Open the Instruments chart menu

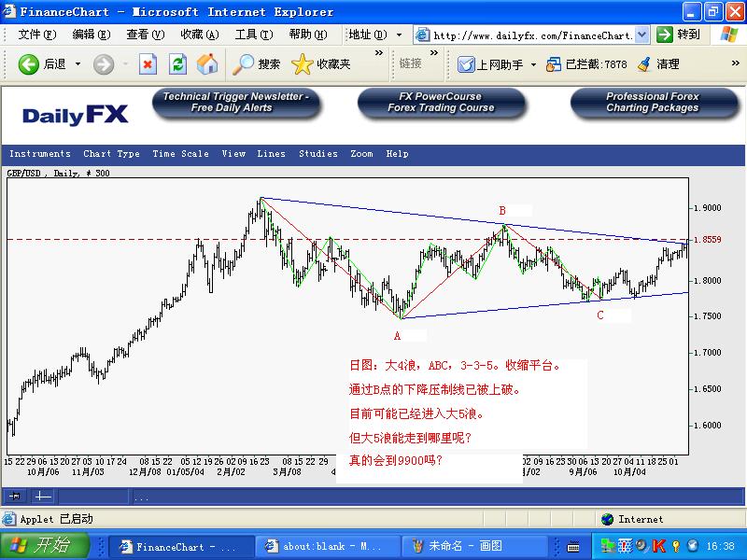40,154
